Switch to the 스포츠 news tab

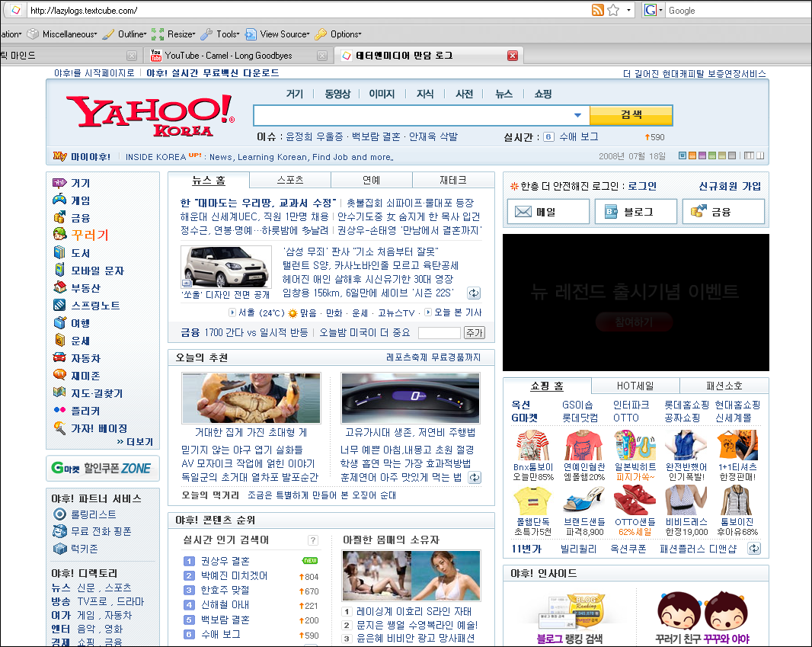[x=290, y=180]
